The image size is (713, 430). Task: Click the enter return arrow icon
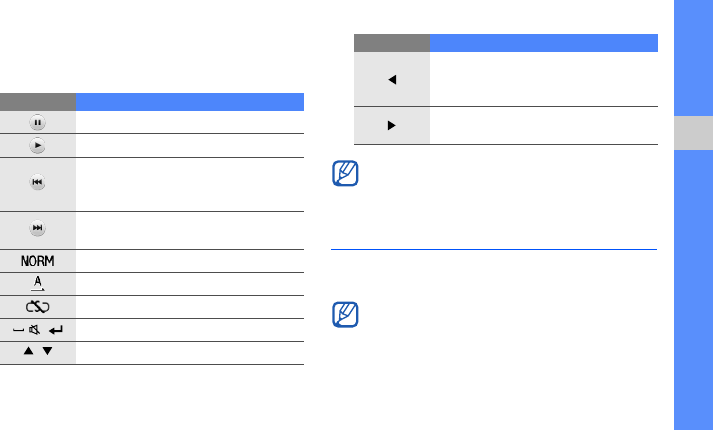coord(57,329)
